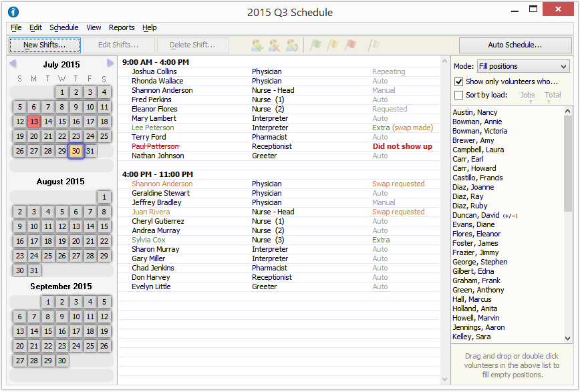Click the info icon in the title bar
This screenshot has width=580, height=392.
(12, 12)
